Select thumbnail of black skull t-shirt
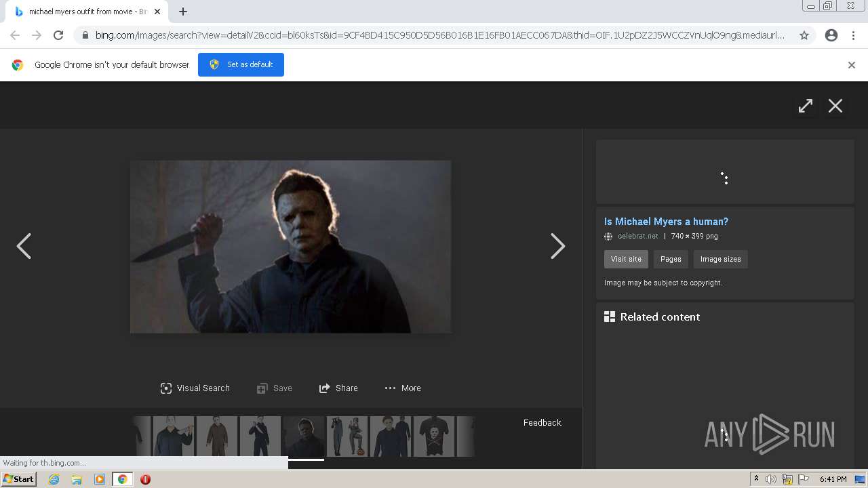This screenshot has width=868, height=488. [434, 436]
